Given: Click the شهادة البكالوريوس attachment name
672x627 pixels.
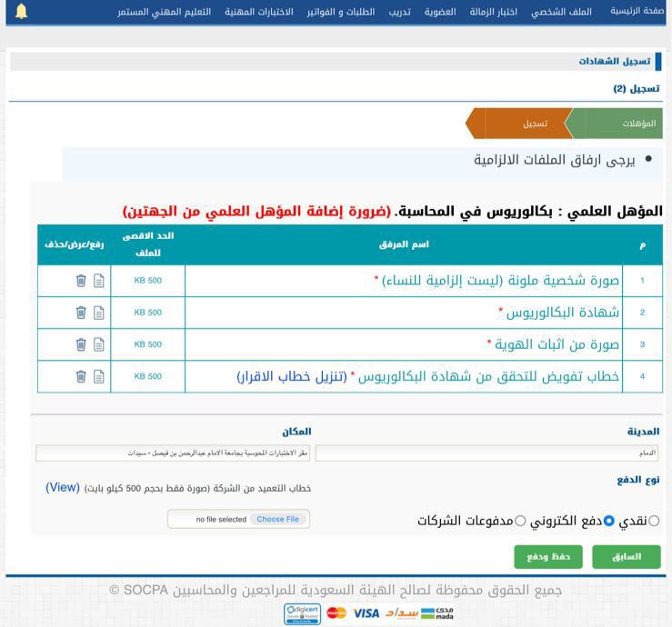Looking at the screenshot, I should (x=563, y=313).
